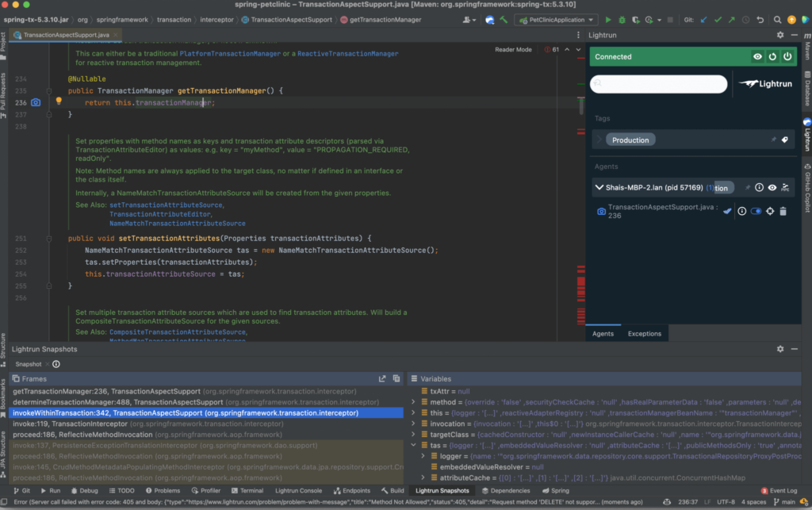The width and height of the screenshot is (812, 510).
Task: Switch to the Exceptions tab
Action: (644, 333)
